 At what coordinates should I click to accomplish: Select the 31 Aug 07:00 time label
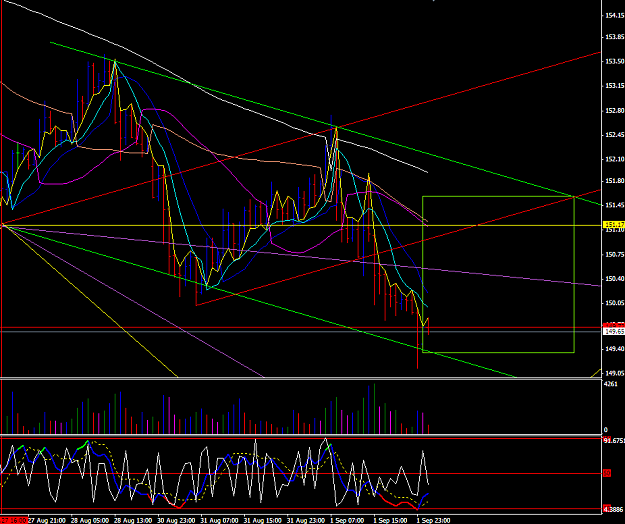tap(219, 520)
